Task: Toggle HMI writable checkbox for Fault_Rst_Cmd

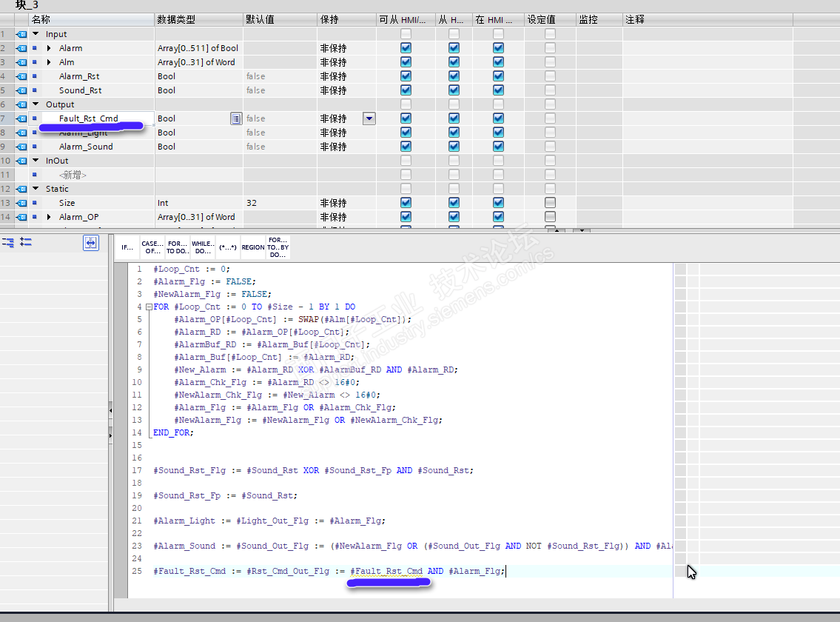Action: click(x=454, y=118)
